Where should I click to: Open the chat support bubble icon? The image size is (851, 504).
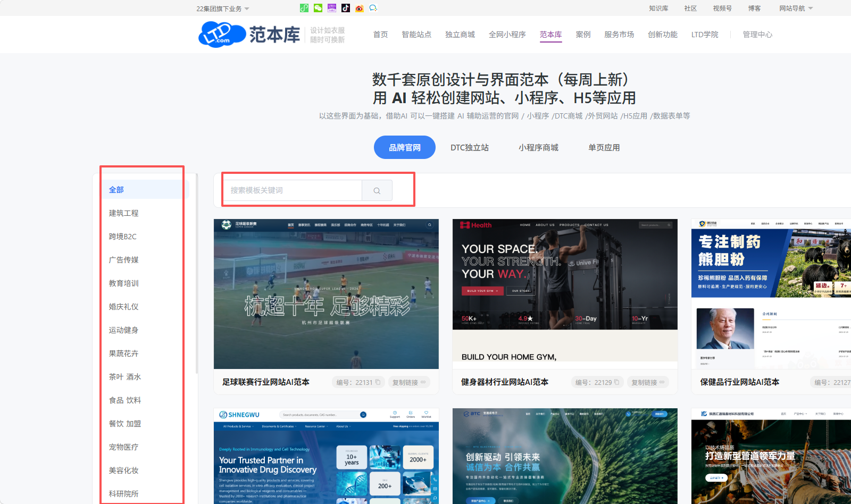click(373, 8)
